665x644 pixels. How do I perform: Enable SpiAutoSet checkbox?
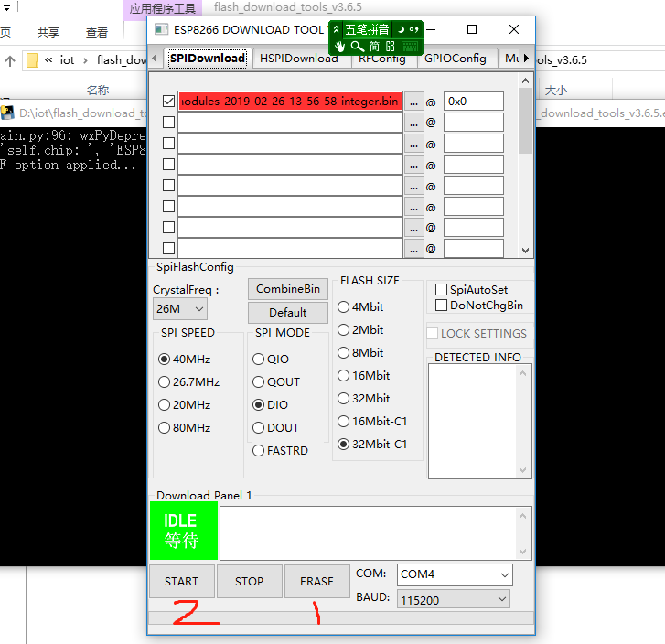click(442, 289)
